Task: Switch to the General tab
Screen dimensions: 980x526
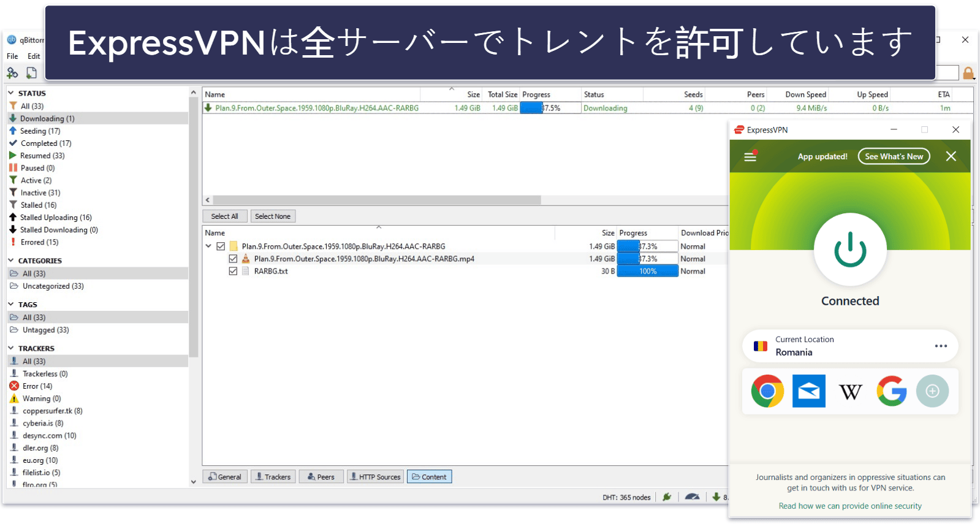Action: [225, 476]
